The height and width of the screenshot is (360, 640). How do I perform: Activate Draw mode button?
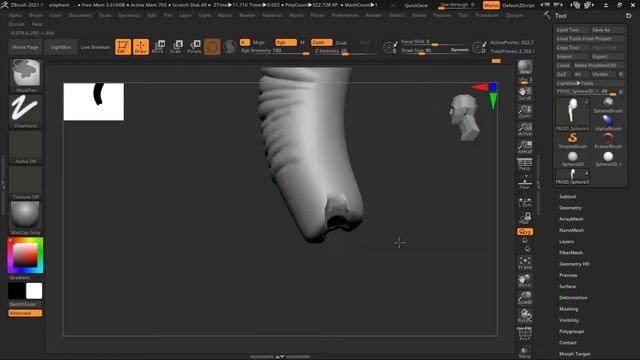point(141,47)
